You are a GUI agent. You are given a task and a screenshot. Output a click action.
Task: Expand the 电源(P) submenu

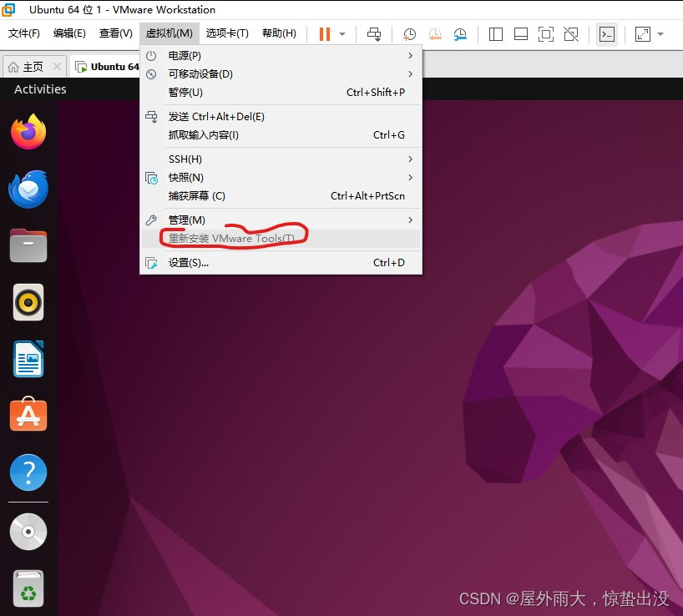281,56
